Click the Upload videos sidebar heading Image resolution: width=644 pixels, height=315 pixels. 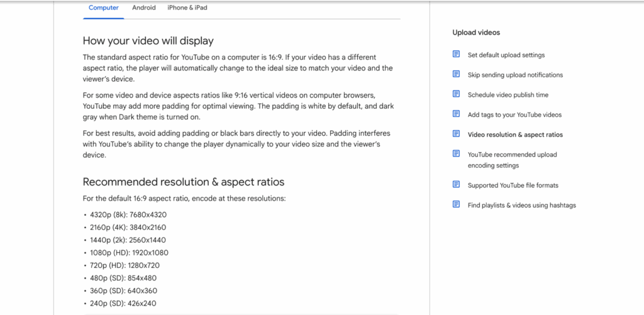476,33
